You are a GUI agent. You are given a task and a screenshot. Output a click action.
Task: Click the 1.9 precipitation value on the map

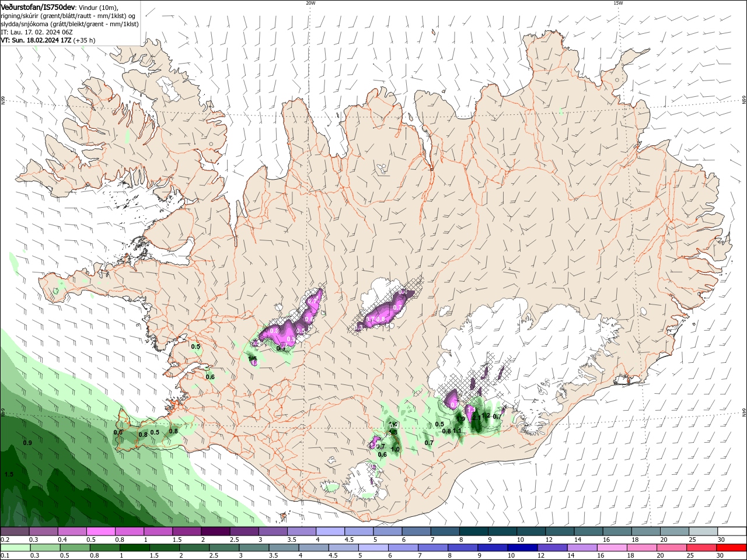pos(460,419)
